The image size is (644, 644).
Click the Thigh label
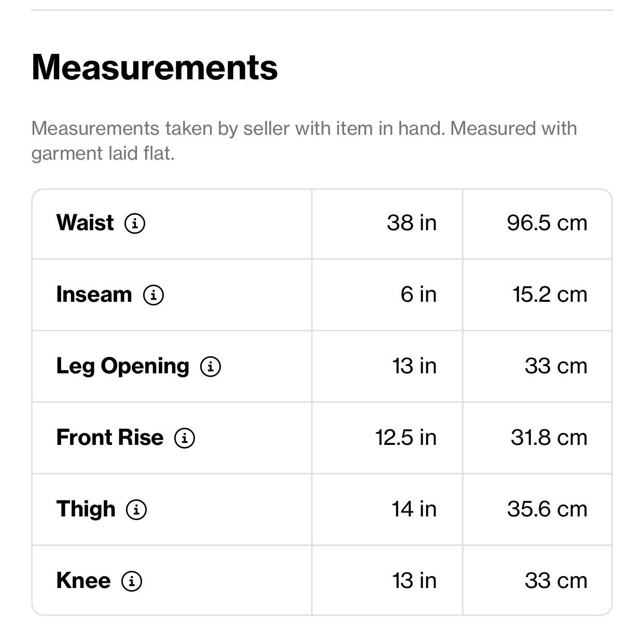point(86,510)
